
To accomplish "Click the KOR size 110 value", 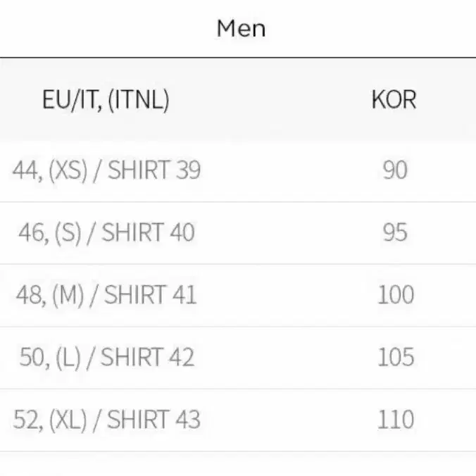I will point(396,420).
